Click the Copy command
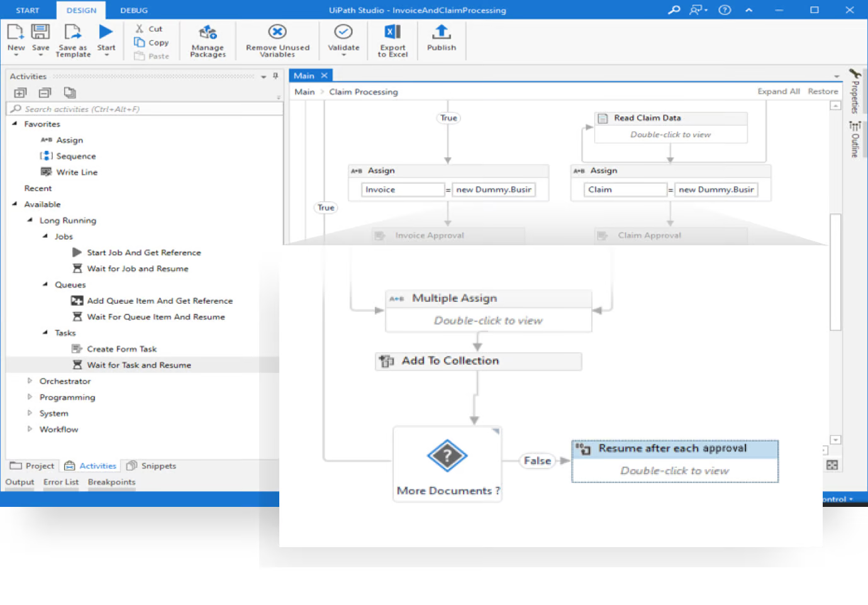The height and width of the screenshot is (605, 868). [152, 43]
